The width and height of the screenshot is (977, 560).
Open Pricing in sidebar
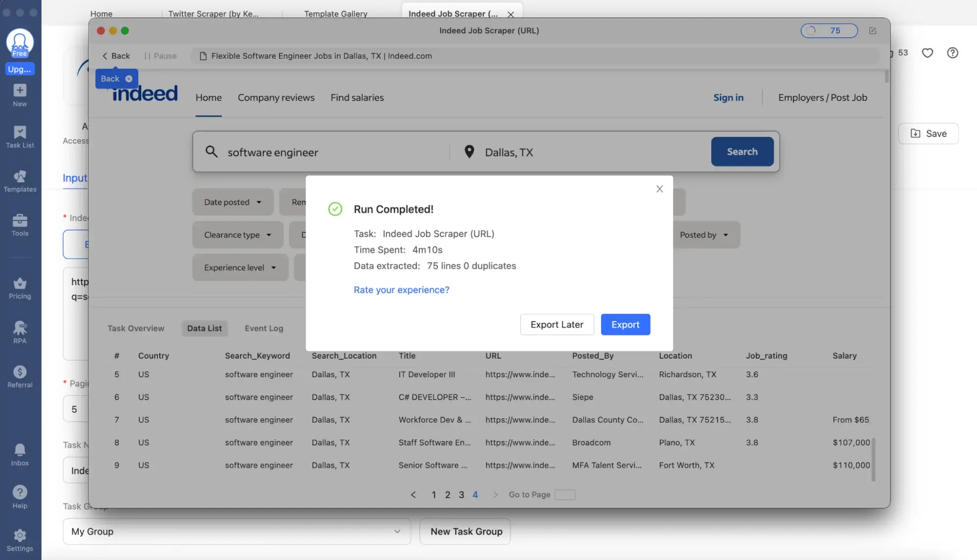click(x=20, y=288)
